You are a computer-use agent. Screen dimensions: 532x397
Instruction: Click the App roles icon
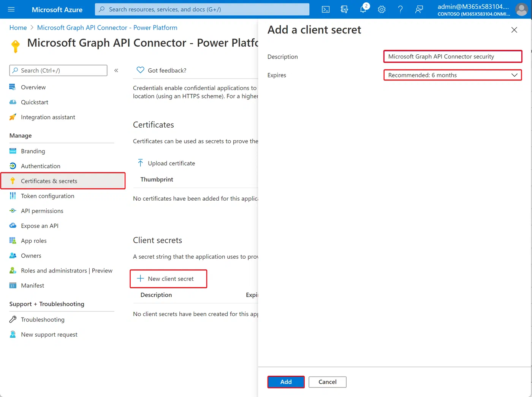pos(13,241)
